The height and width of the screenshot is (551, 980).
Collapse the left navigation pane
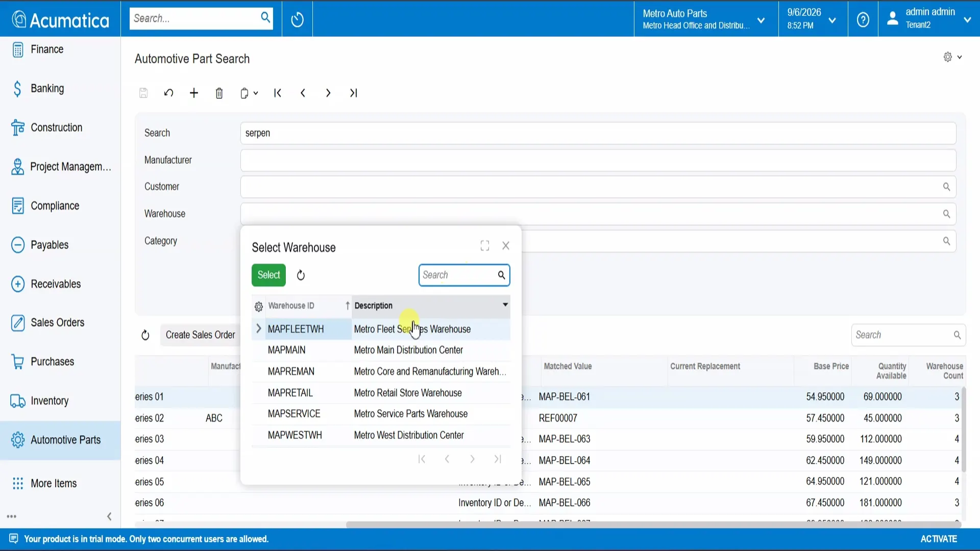point(109,516)
